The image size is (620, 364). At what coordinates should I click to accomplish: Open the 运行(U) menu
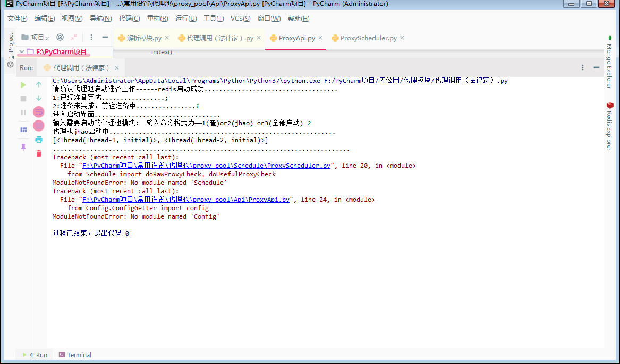tap(186, 19)
